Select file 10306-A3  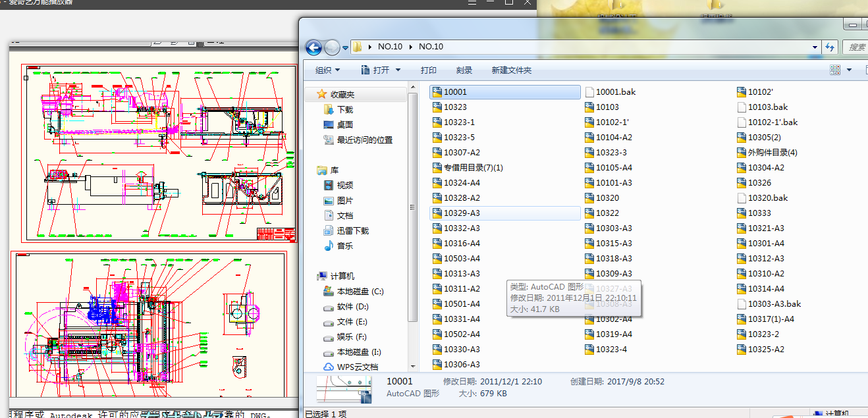[456, 365]
